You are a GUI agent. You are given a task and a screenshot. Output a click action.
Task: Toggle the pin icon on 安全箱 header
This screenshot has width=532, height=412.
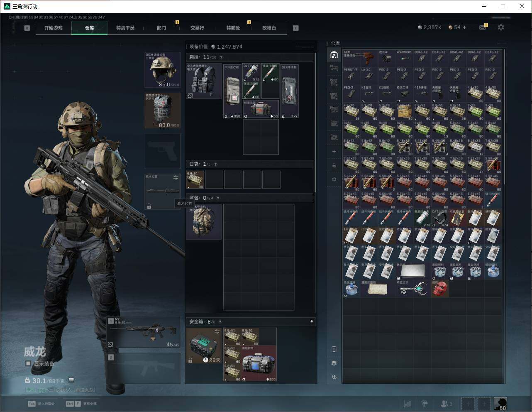[x=312, y=322]
